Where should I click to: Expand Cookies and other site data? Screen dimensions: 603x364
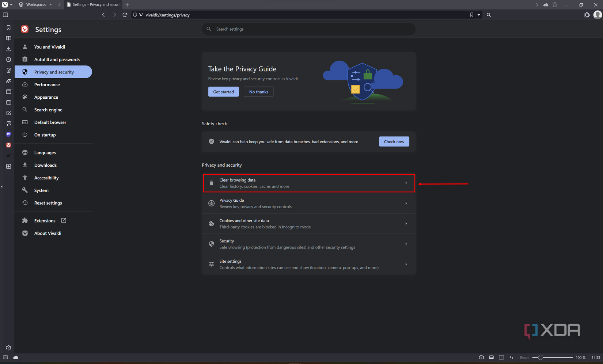click(x=309, y=224)
